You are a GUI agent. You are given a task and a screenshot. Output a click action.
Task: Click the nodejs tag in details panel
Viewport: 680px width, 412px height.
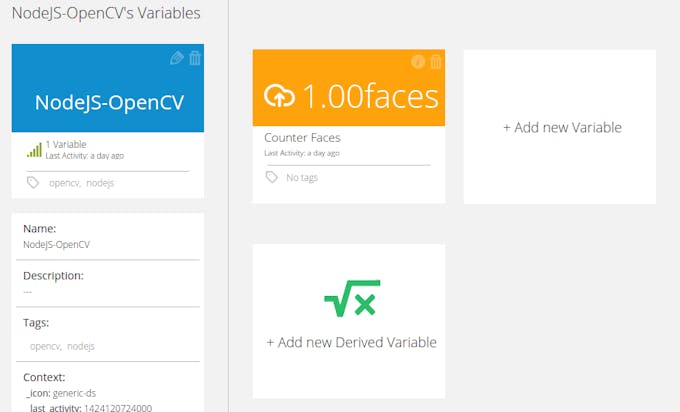(80, 346)
